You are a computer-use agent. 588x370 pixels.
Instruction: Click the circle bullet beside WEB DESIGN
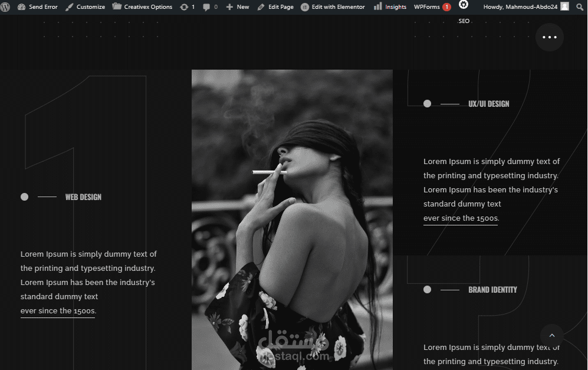(24, 197)
